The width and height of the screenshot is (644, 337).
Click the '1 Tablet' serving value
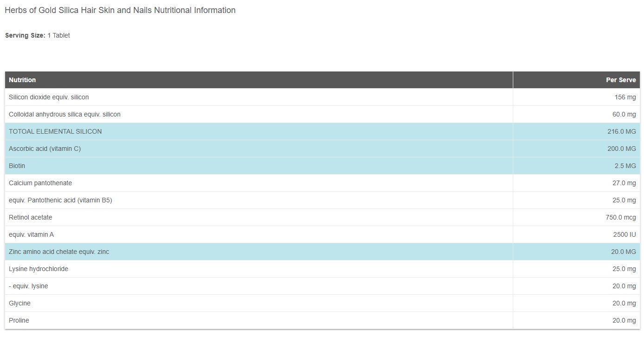(58, 35)
